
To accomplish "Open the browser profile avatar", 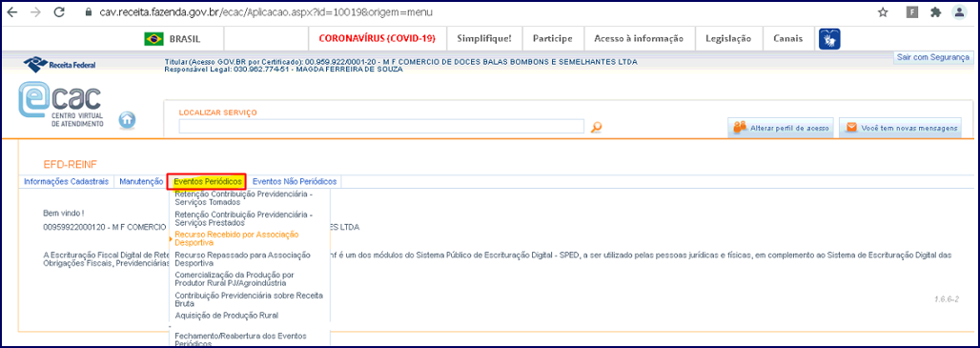I will pyautogui.click(x=958, y=11).
